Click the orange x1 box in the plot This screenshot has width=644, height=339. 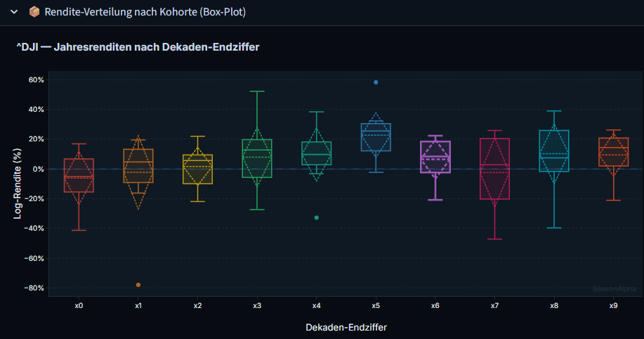(138, 166)
